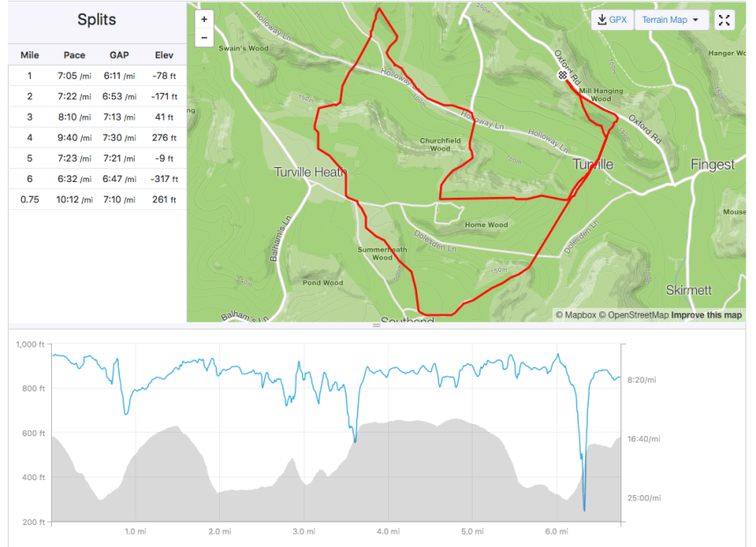Click the Elev column header

163,55
